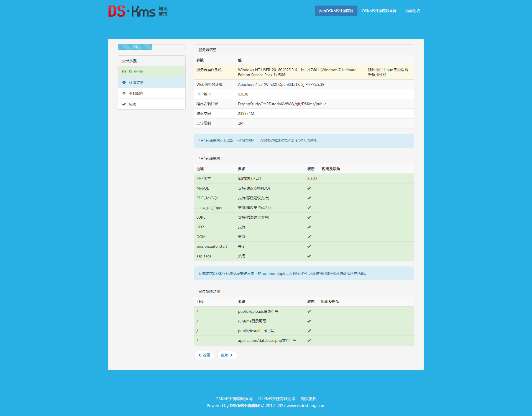
Task: Click the 返回 back button
Action: [x=204, y=355]
